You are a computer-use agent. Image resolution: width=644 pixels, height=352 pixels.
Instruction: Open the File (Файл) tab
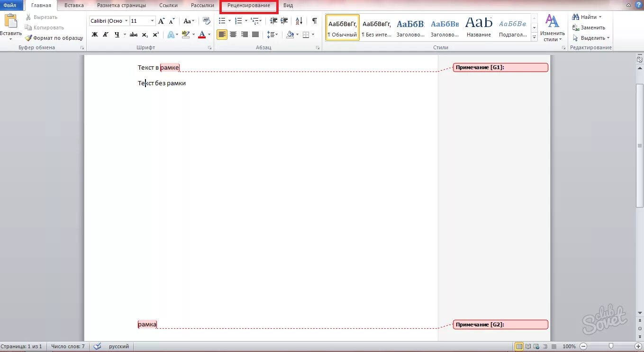pyautogui.click(x=10, y=5)
